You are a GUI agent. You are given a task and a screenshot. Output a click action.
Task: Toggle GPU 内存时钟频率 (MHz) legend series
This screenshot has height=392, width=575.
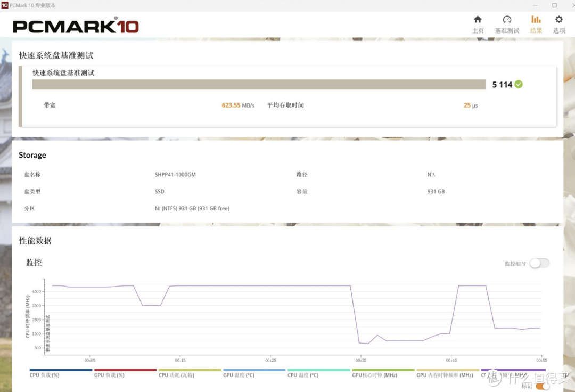tap(445, 375)
